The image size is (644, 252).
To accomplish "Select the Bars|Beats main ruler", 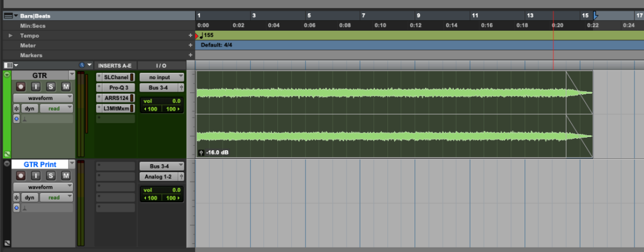I will pyautogui.click(x=35, y=16).
